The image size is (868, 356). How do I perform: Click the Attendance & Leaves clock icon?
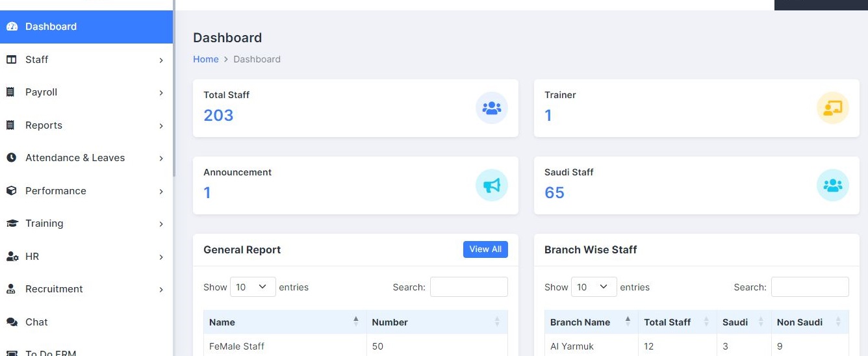coord(11,158)
